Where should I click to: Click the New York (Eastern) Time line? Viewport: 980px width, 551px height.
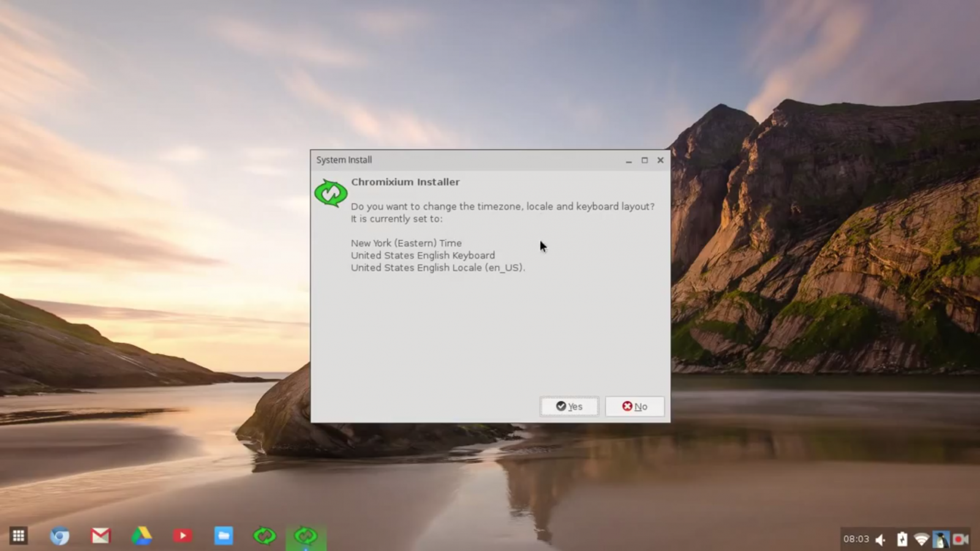(x=406, y=243)
